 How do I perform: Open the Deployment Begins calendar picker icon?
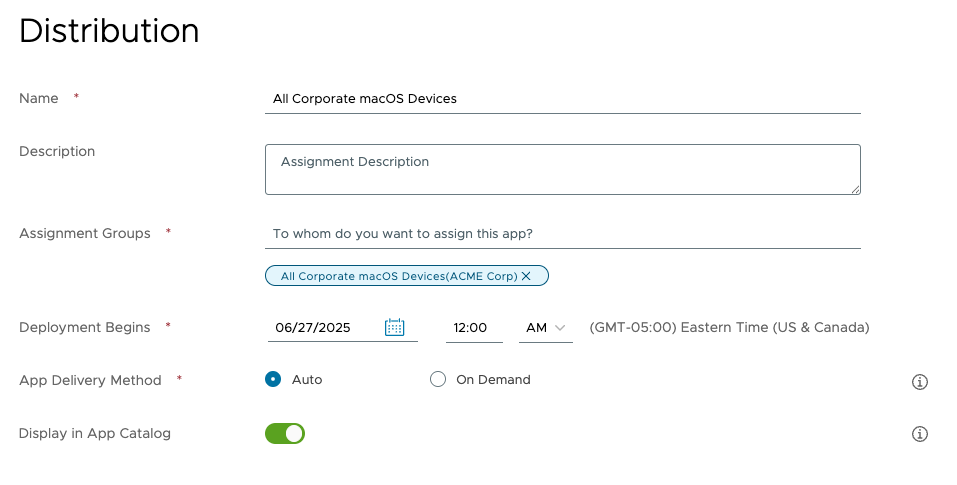[394, 327]
